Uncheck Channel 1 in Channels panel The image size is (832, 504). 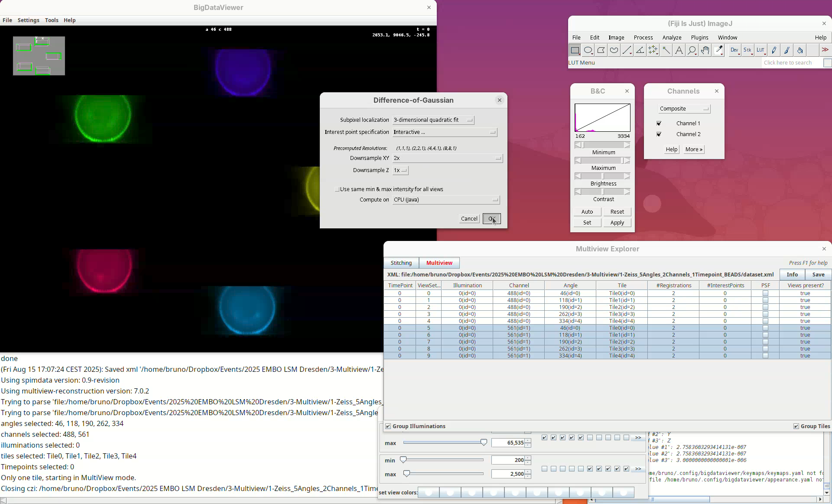[x=659, y=124]
